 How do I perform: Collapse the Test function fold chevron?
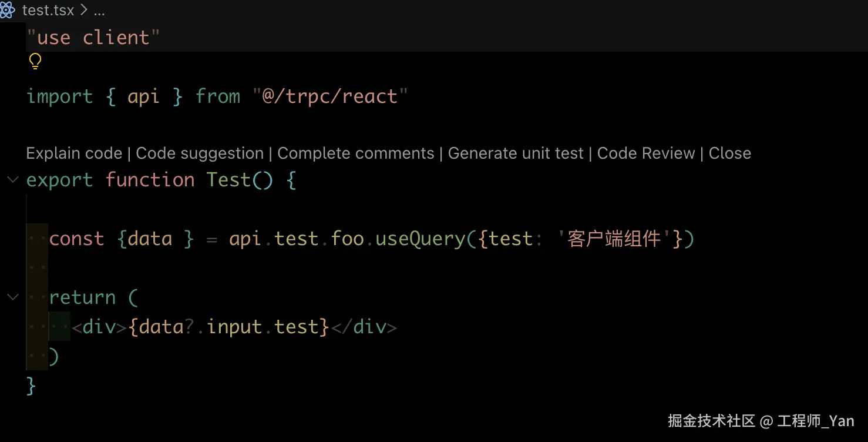coord(12,180)
